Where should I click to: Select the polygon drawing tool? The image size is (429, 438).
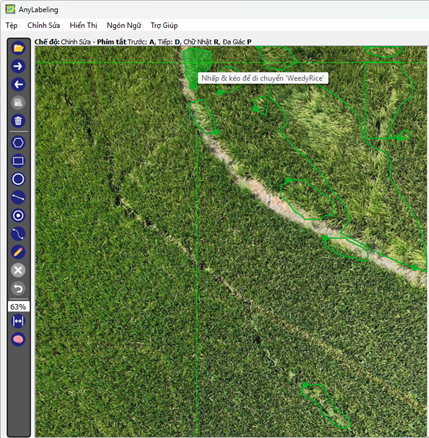pyautogui.click(x=18, y=143)
